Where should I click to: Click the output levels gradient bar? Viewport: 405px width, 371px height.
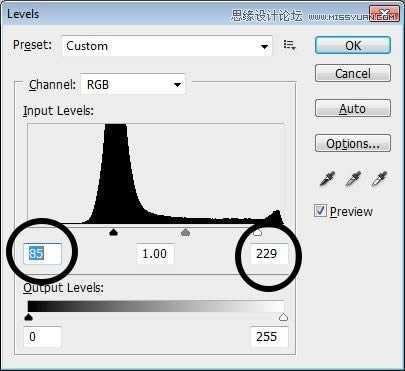pyautogui.click(x=156, y=306)
